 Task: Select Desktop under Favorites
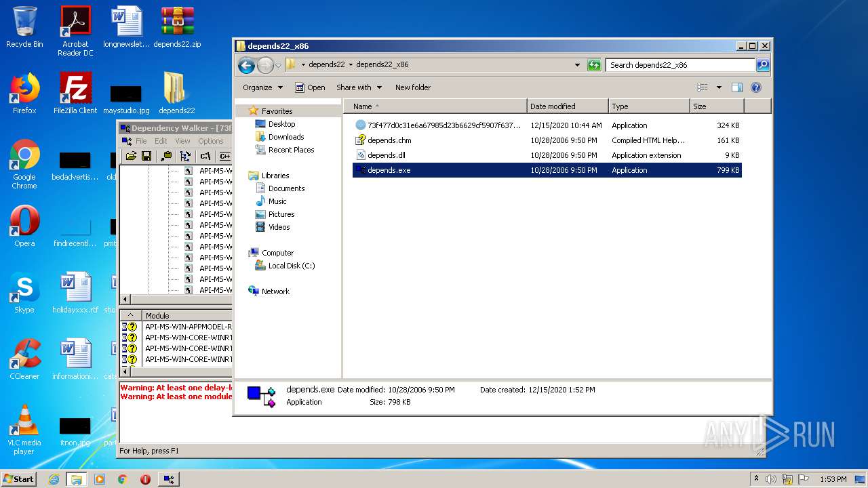(x=281, y=124)
